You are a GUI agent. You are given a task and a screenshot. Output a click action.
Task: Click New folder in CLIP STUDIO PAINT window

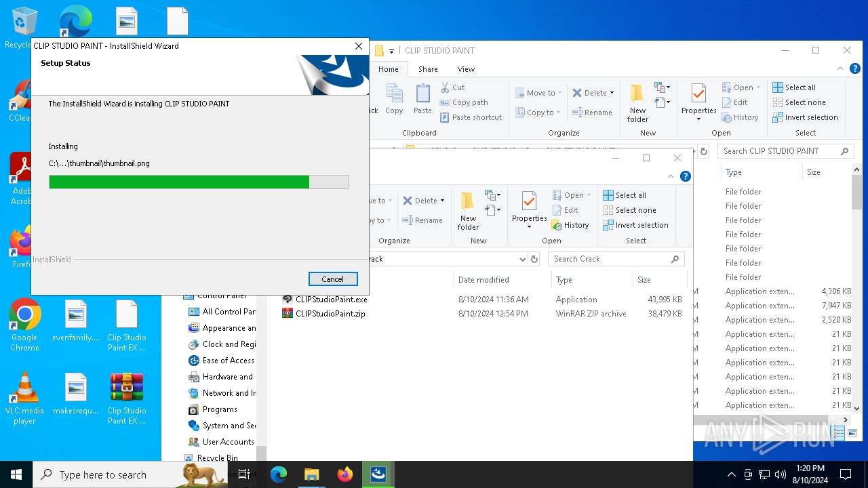click(637, 103)
